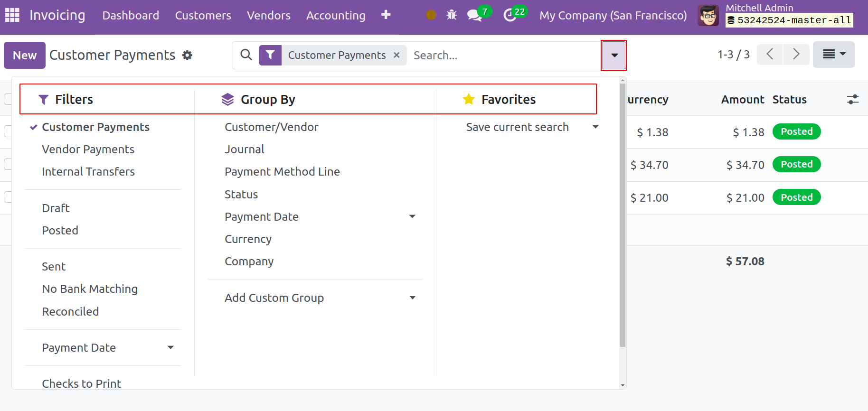
Task: Group by Customer/Vendor
Action: (271, 127)
